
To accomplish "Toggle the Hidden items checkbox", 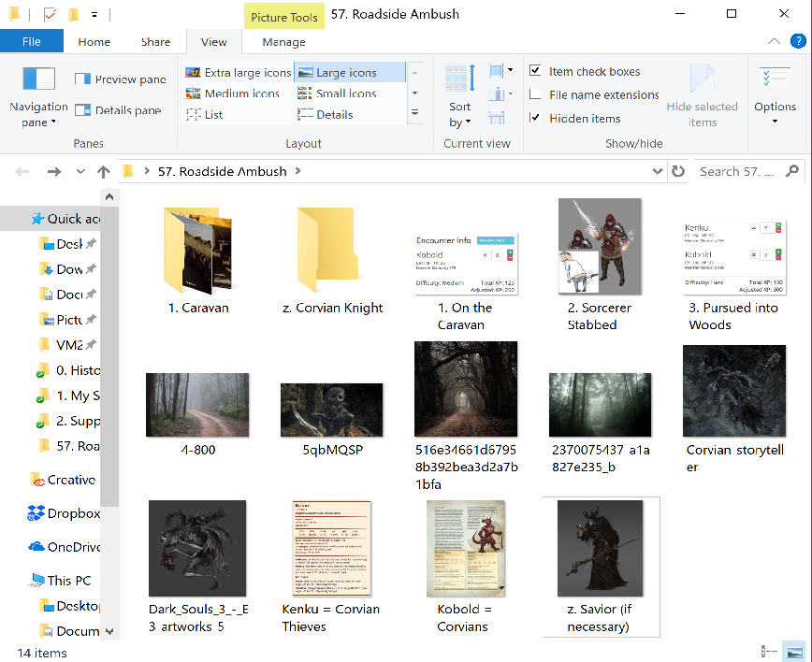I will [535, 118].
